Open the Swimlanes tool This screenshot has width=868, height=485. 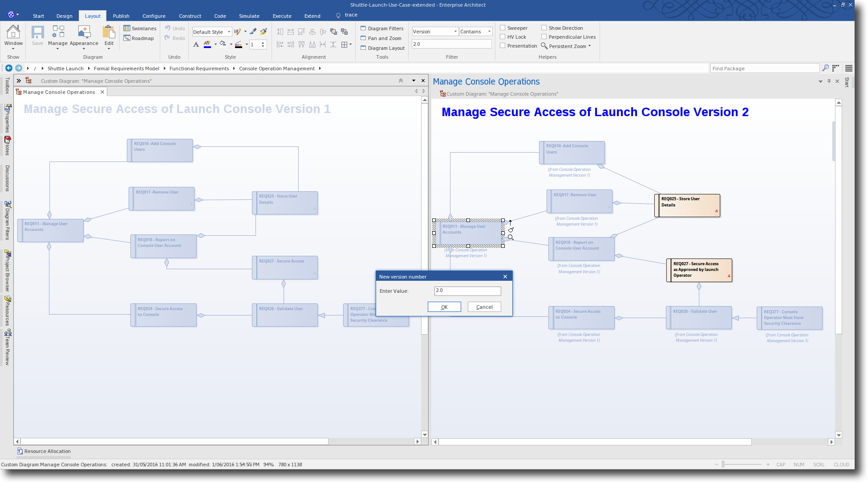[140, 28]
